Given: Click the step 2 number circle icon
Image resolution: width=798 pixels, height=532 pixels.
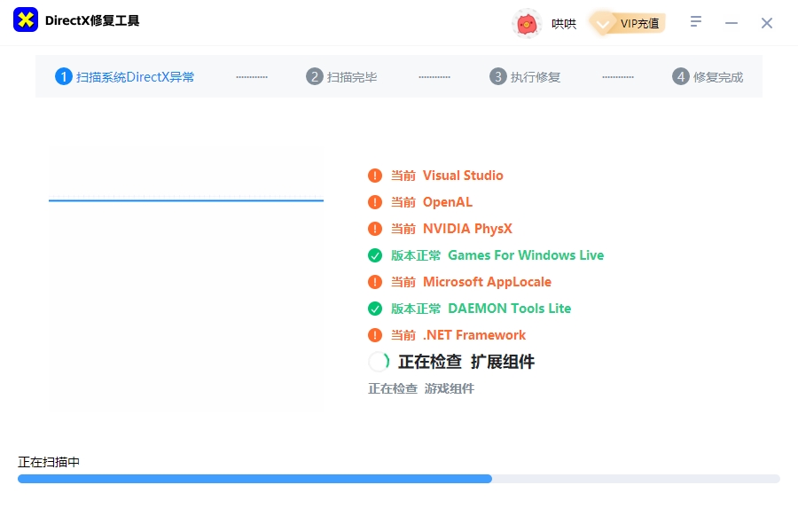Looking at the screenshot, I should 315,77.
